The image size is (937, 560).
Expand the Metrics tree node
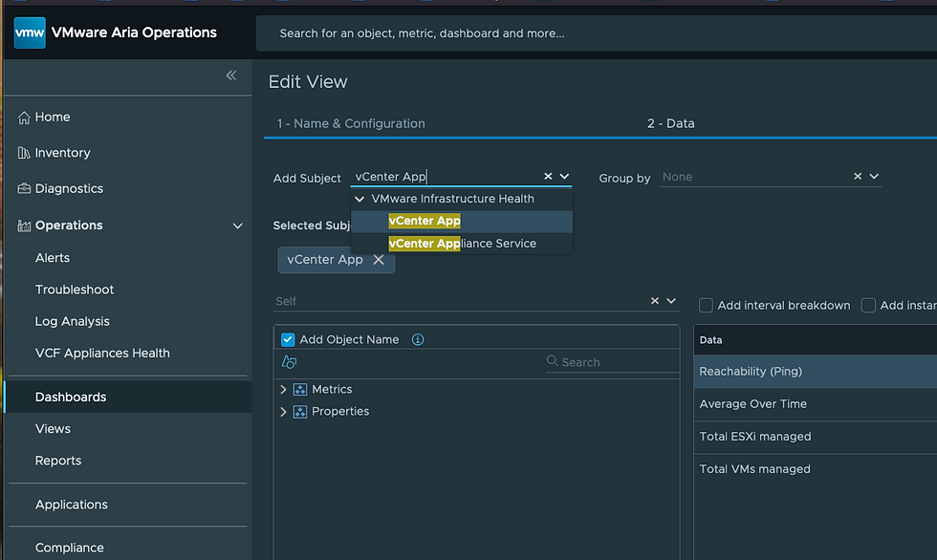[283, 389]
